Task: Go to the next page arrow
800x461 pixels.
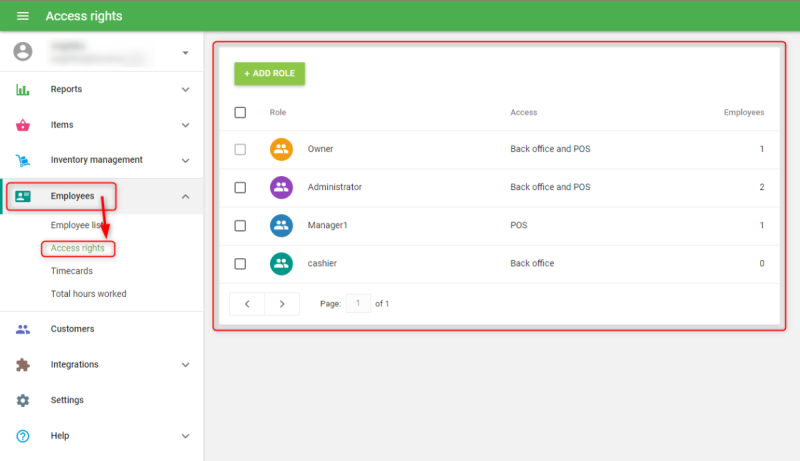Action: [x=282, y=303]
